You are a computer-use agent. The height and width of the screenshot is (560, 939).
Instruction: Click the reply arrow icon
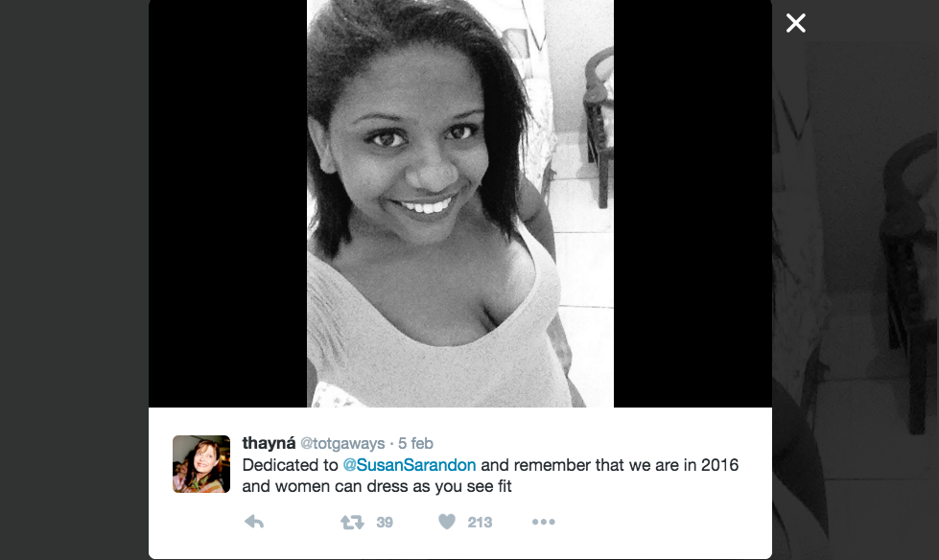[254, 522]
